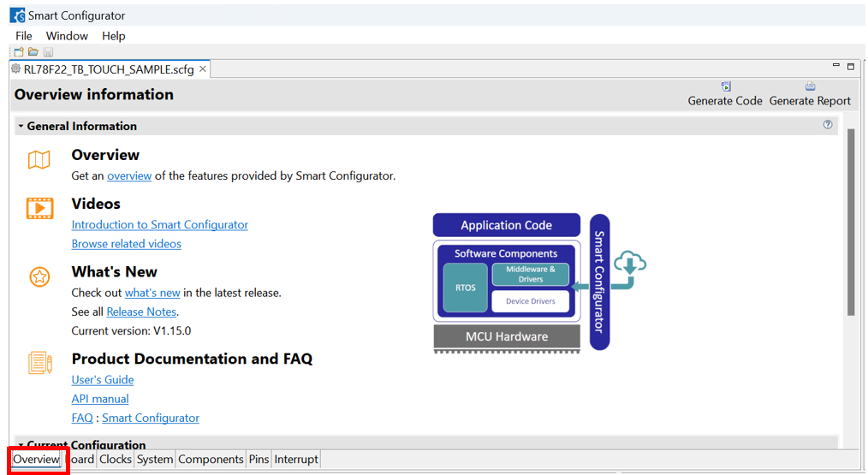This screenshot has height=475, width=868.
Task: Click the Generate Code icon
Action: coord(726,86)
